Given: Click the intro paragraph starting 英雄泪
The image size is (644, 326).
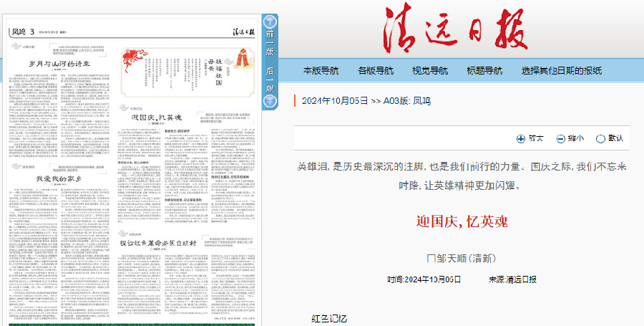Looking at the screenshot, I should [462, 176].
